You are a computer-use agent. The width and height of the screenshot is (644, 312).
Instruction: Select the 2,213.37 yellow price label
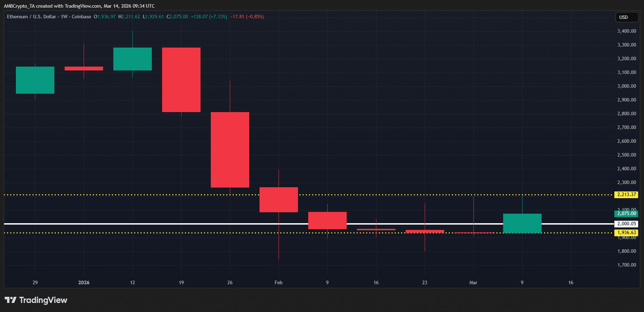[627, 195]
